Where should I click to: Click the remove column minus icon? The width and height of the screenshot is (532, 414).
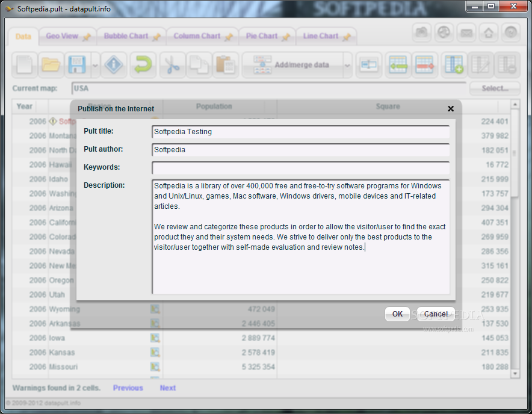click(507, 64)
